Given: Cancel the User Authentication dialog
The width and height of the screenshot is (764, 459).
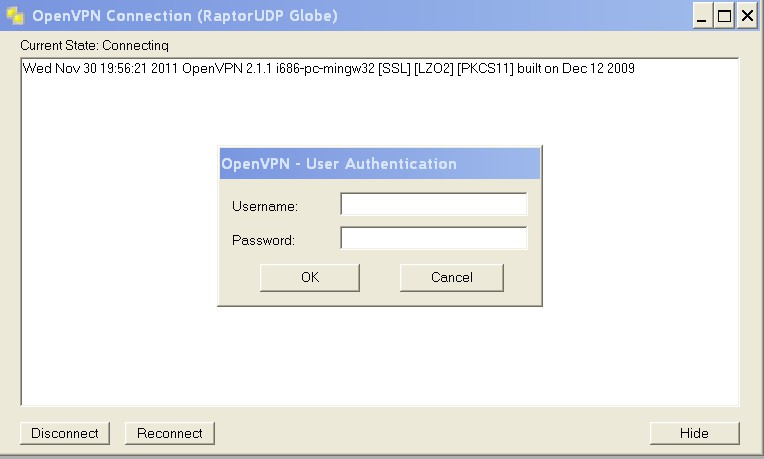Looking at the screenshot, I should tap(451, 277).
